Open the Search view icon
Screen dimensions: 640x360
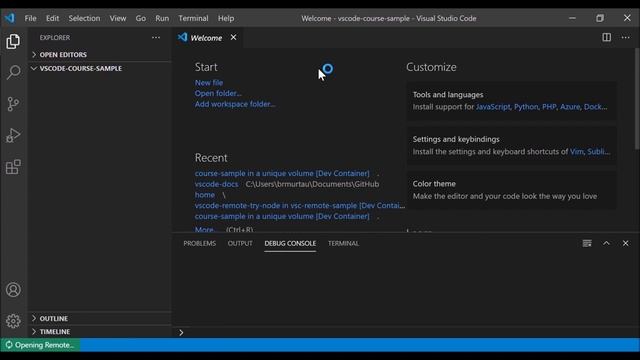click(x=13, y=72)
